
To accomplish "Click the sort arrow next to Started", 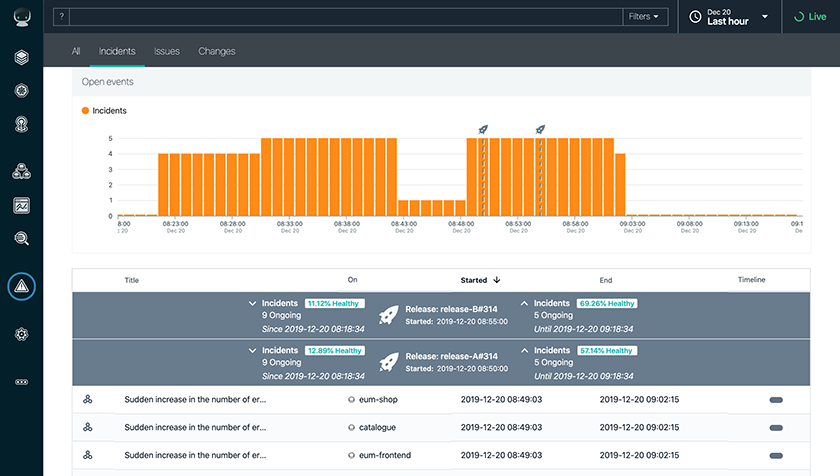I will coord(497,280).
